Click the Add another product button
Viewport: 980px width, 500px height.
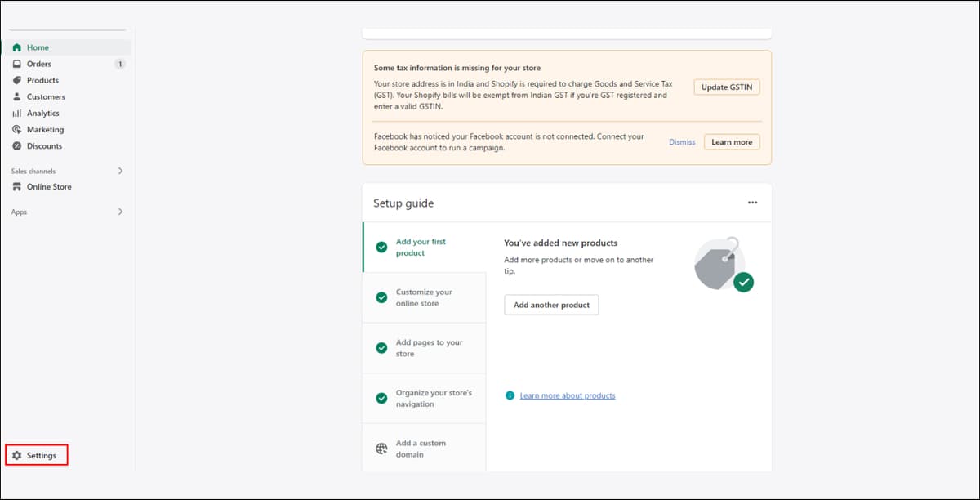[x=551, y=305]
